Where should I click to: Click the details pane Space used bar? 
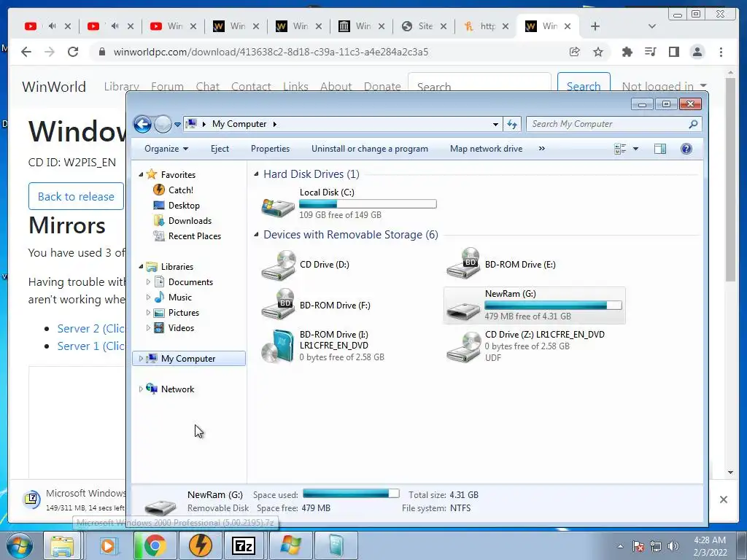tap(351, 494)
